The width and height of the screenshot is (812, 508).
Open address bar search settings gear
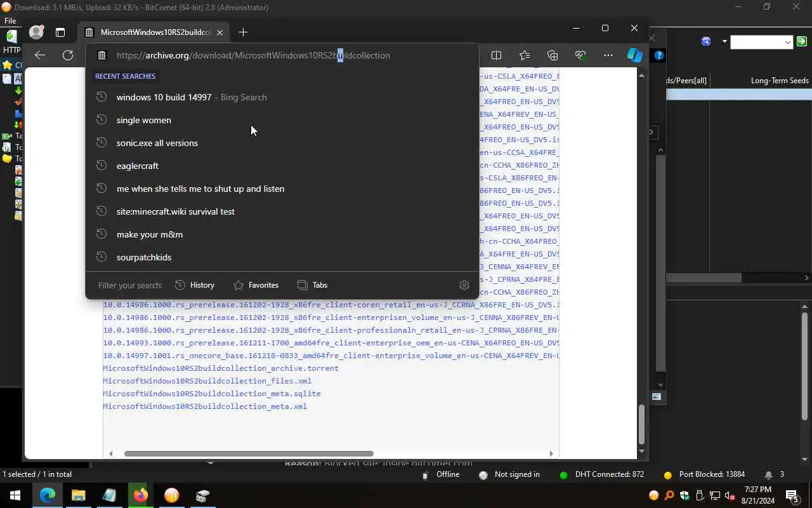point(464,285)
